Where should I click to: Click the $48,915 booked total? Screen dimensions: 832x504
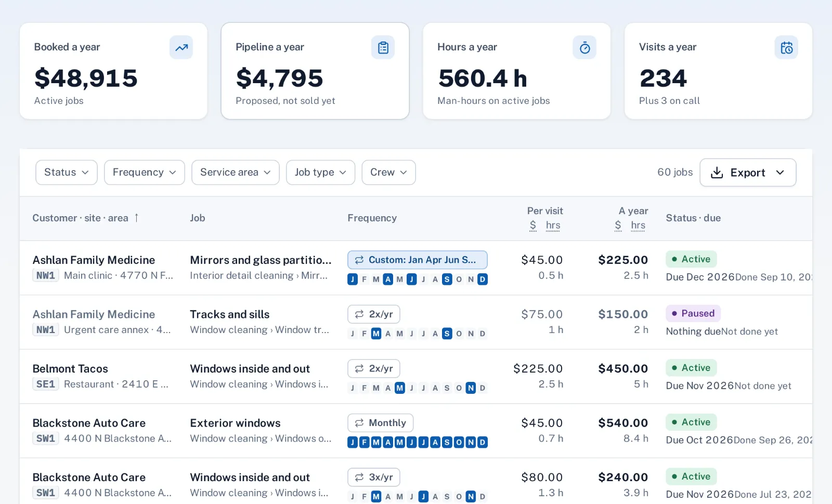[86, 78]
